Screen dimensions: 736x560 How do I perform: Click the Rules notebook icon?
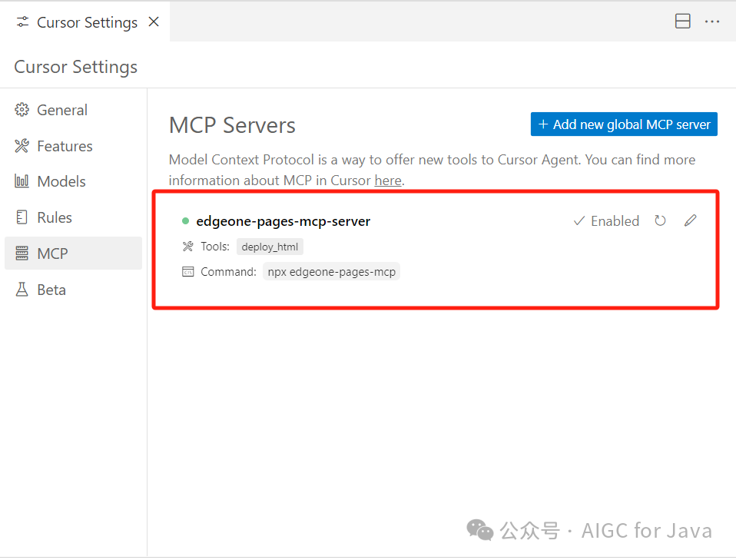[x=22, y=217]
